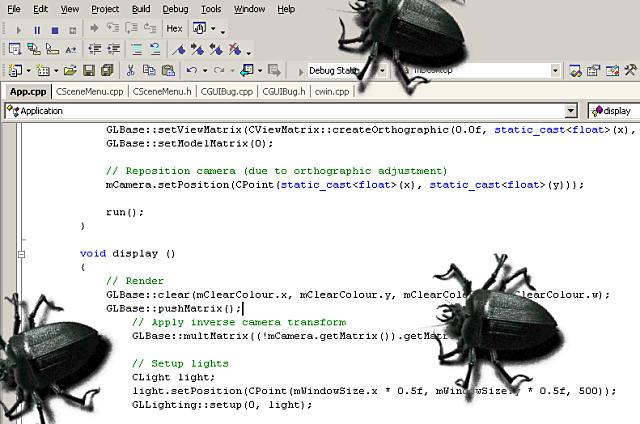Click the Navigate Backward icon
Screen dimensions: 640x424
tap(247, 71)
